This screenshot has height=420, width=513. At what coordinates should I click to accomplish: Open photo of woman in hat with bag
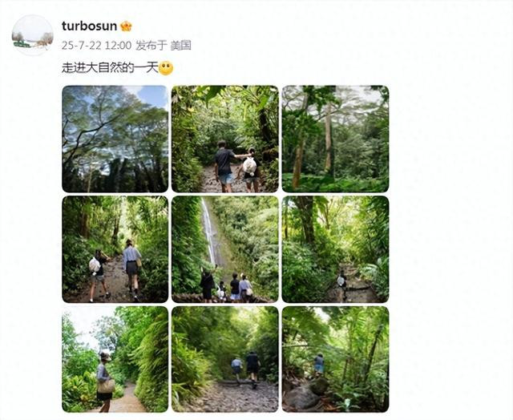tap(115, 359)
